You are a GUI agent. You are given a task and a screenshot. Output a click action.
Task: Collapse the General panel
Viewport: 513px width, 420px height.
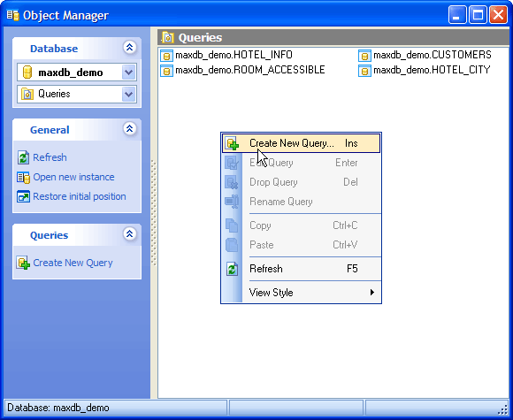click(x=129, y=129)
